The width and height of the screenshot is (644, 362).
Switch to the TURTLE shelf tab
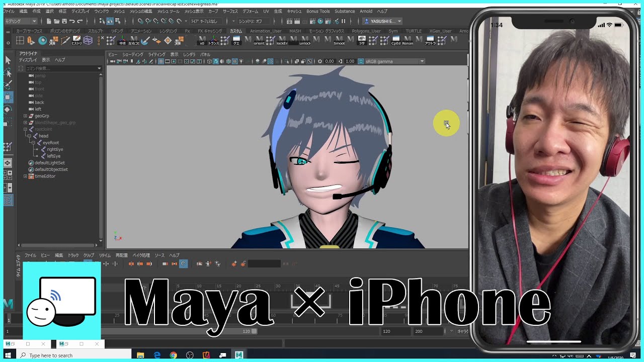[x=414, y=31]
